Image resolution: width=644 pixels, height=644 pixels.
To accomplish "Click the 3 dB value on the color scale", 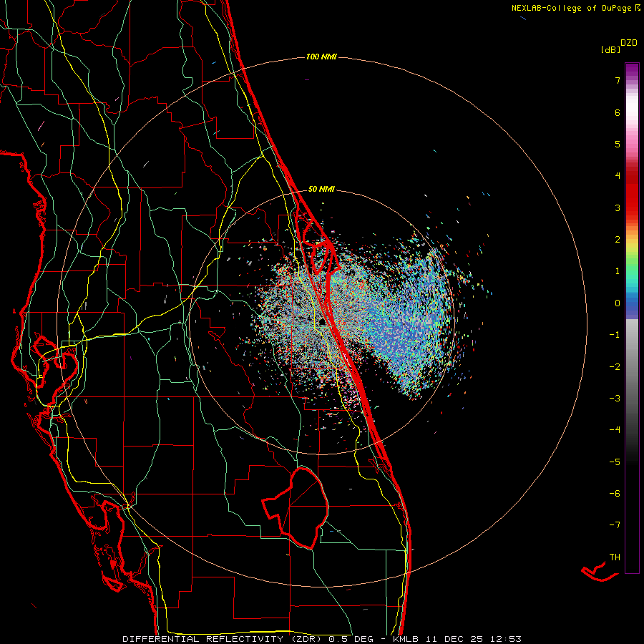I will tap(618, 208).
